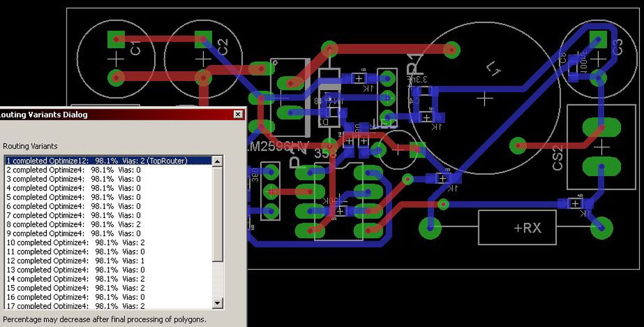The height and width of the screenshot is (327, 644).
Task: Select routing variant 16 completed Optimize4
Action: click(x=108, y=297)
